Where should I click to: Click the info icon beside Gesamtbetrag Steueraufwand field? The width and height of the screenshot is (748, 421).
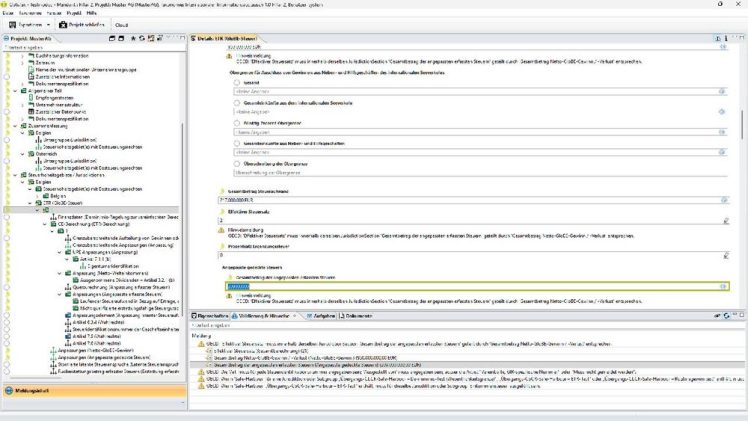point(724,200)
